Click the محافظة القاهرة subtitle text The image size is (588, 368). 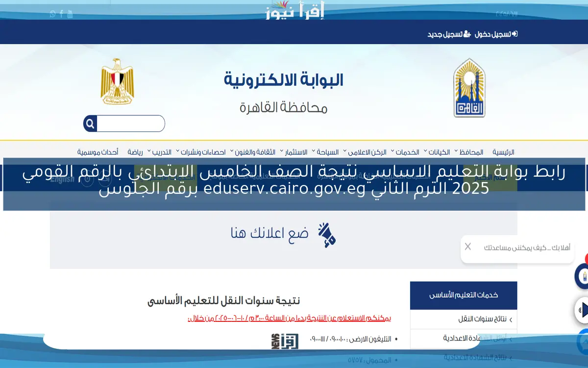coord(283,107)
